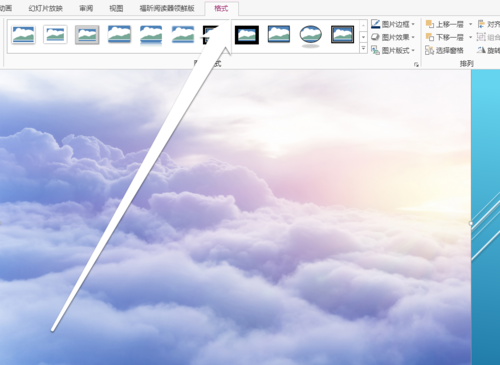Open the 幻灯片放映 tab

point(46,8)
